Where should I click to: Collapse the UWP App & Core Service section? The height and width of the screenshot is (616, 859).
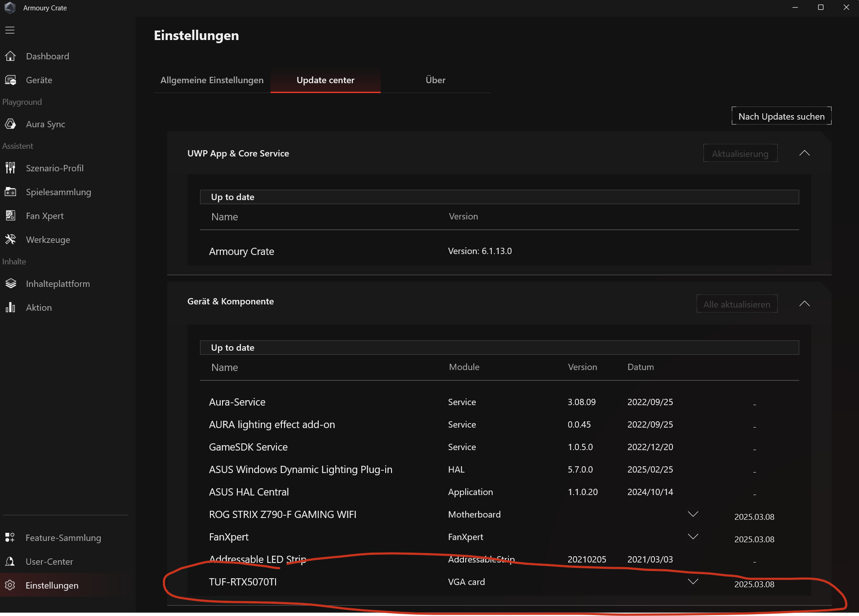pyautogui.click(x=805, y=153)
